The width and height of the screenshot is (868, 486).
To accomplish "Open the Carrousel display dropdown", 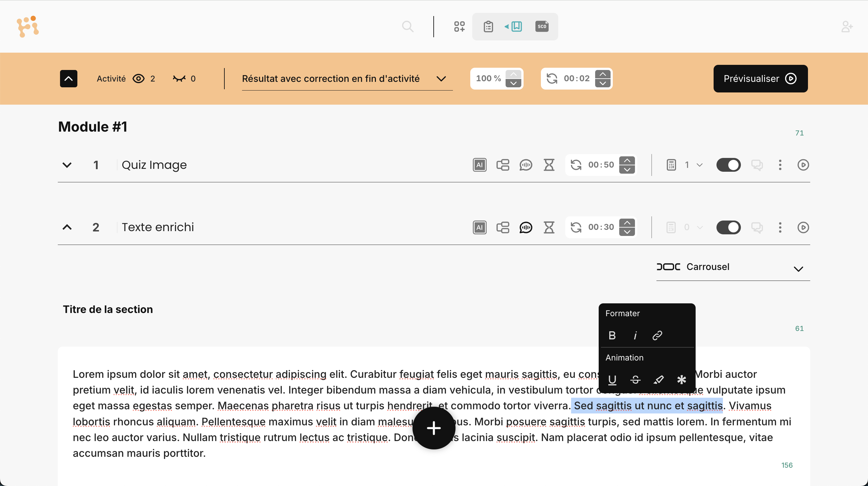I will pyautogui.click(x=733, y=267).
